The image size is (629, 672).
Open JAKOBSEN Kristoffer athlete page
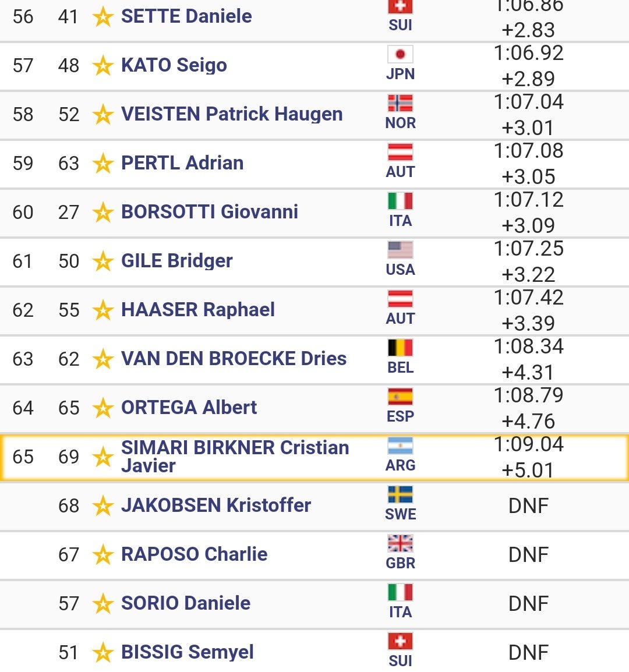pos(216,505)
